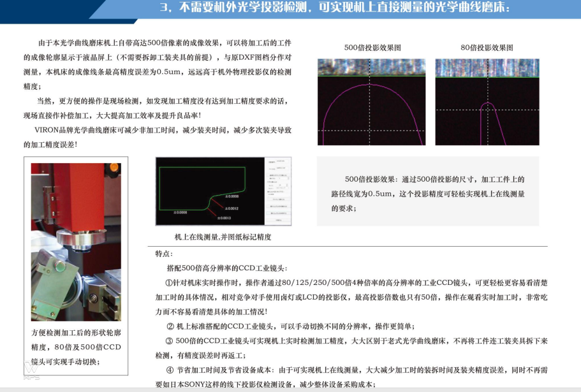
Task: Click the caption 机上在线测量,并图纸标记精度
Action: coord(223,236)
